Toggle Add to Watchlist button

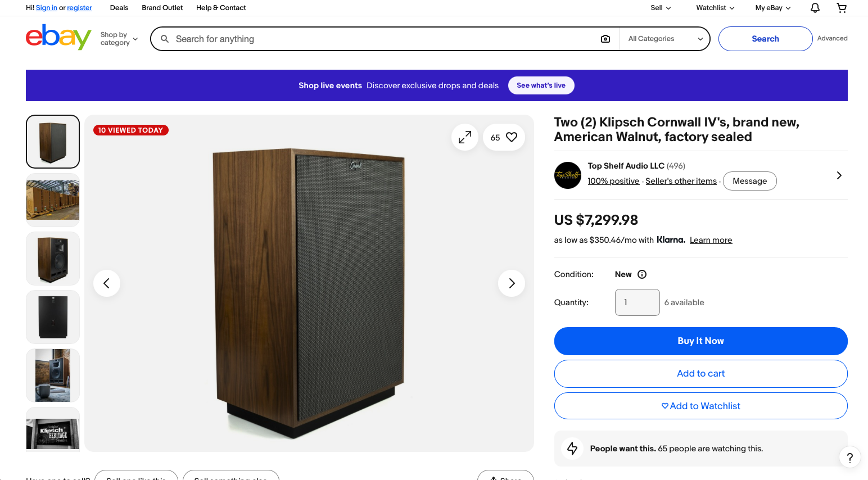pos(700,406)
